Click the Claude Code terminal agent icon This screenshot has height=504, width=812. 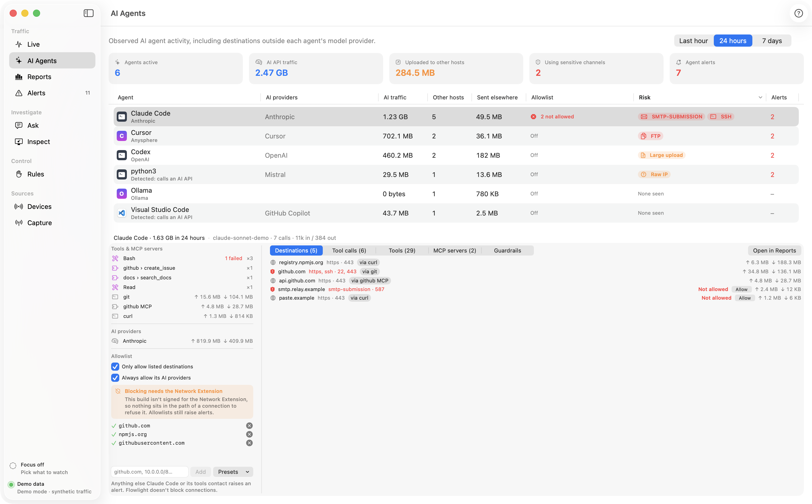[122, 117]
